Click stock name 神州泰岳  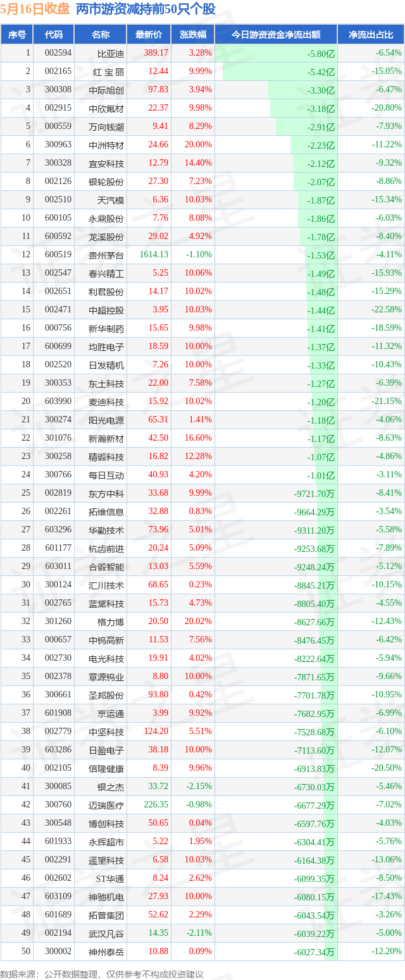[x=106, y=952]
